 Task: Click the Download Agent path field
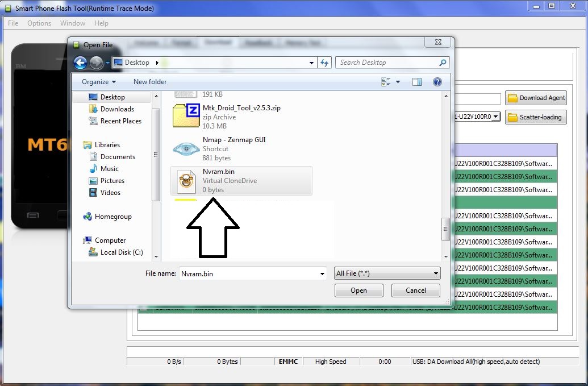coord(477,99)
